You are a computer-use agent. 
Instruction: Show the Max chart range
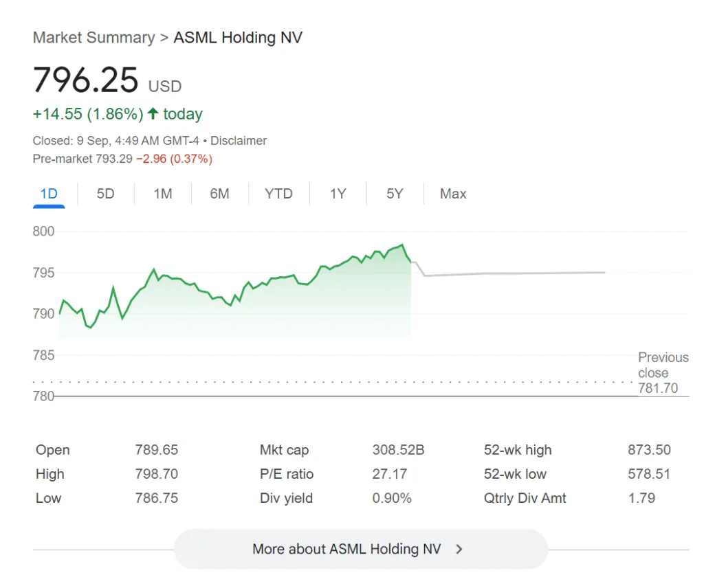click(453, 194)
